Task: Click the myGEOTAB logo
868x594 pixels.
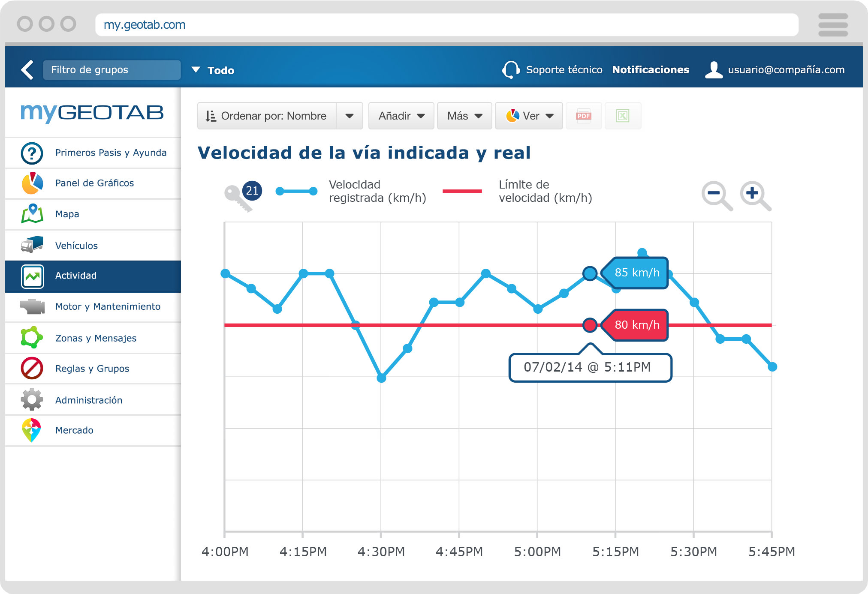Action: pyautogui.click(x=92, y=113)
